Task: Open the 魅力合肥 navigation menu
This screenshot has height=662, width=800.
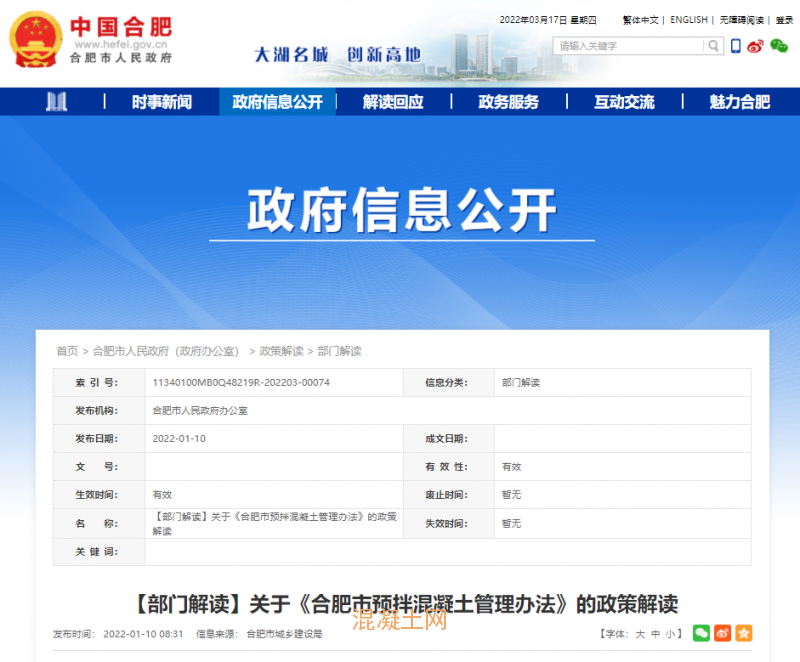Action: tap(739, 102)
